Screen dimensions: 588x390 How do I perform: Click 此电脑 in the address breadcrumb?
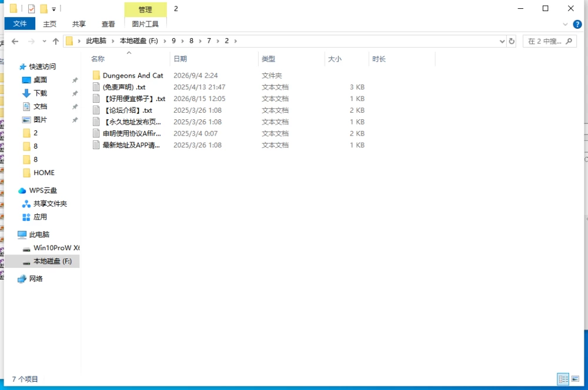click(96, 41)
